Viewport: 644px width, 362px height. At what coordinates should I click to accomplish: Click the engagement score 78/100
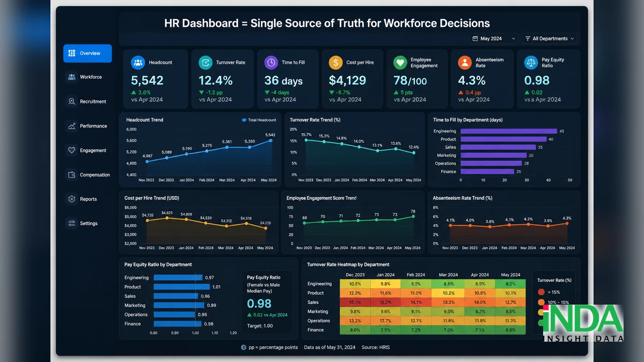coord(411,80)
